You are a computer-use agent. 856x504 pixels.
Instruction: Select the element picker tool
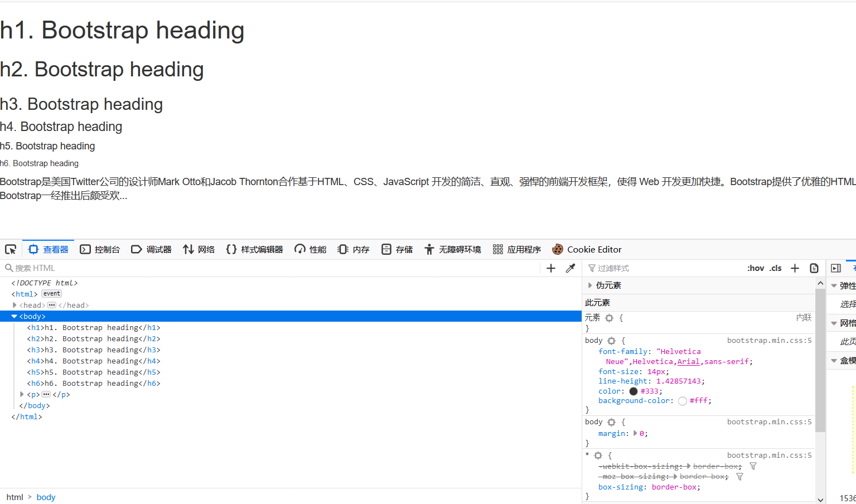(x=10, y=249)
